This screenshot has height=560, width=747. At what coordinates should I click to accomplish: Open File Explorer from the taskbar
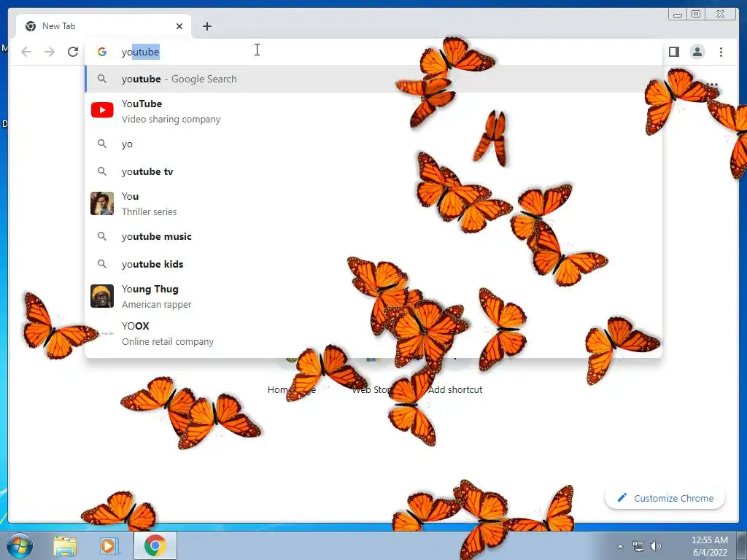pyautogui.click(x=65, y=546)
